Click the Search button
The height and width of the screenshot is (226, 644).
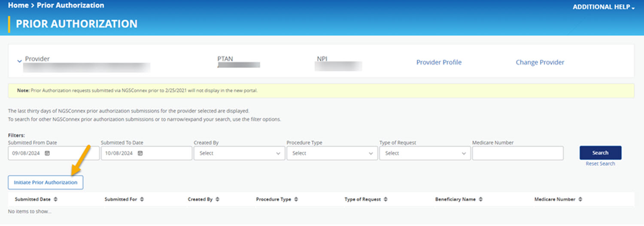pyautogui.click(x=600, y=153)
